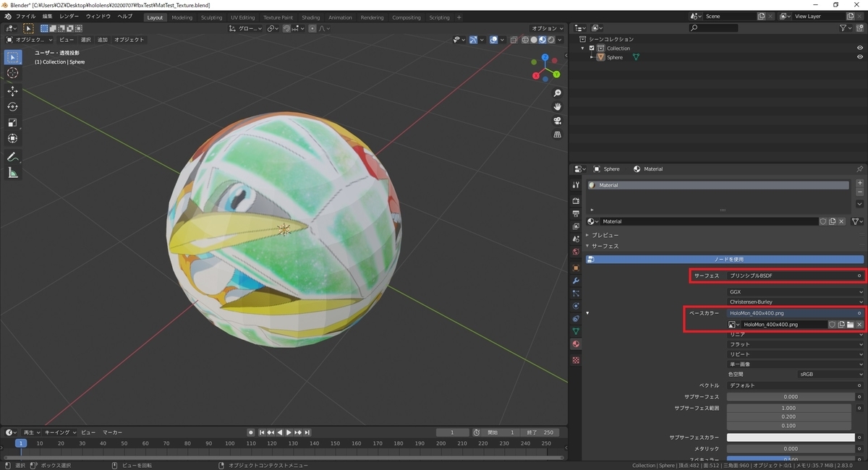Click the outliner search field
868x470 pixels.
tap(714, 27)
